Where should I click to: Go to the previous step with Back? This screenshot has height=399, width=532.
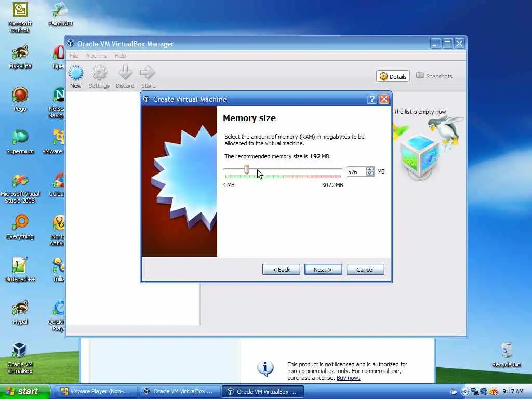point(281,270)
